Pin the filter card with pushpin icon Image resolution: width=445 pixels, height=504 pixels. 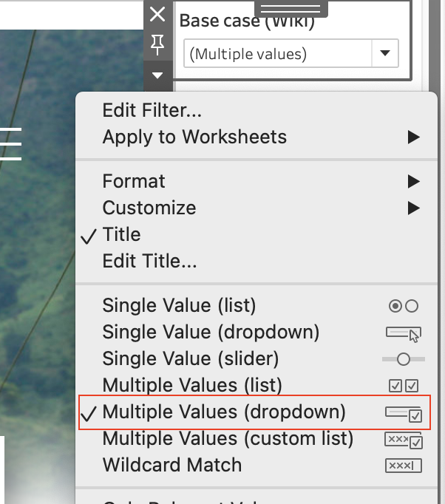pyautogui.click(x=157, y=44)
